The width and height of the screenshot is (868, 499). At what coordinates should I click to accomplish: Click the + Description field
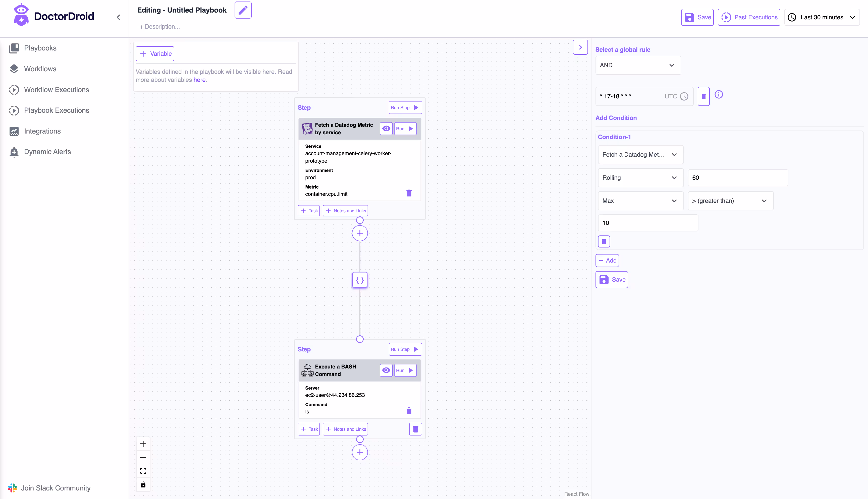tap(159, 27)
